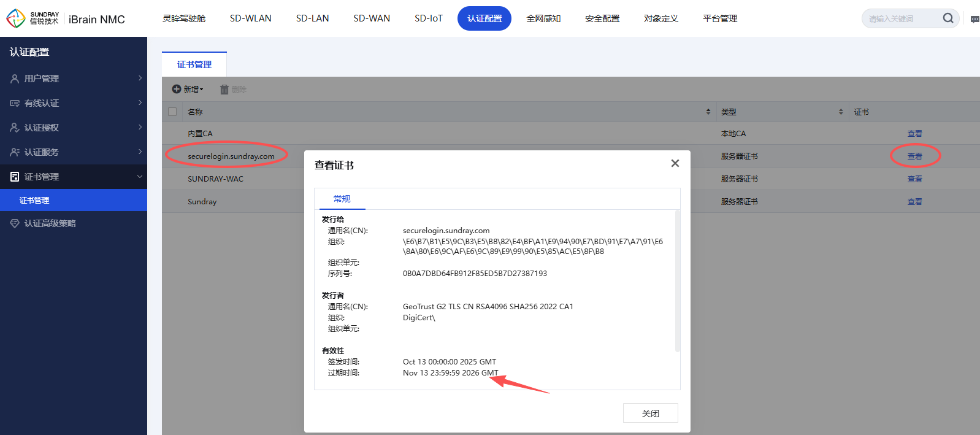Click the 有线认证 sidebar icon
The width and height of the screenshot is (980, 435).
(15, 103)
